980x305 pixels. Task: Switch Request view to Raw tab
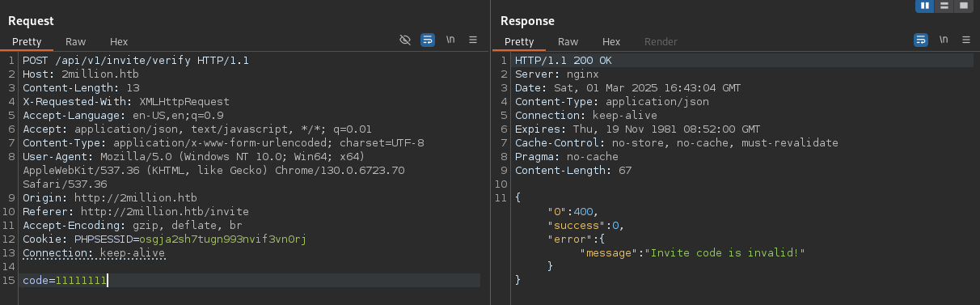76,41
